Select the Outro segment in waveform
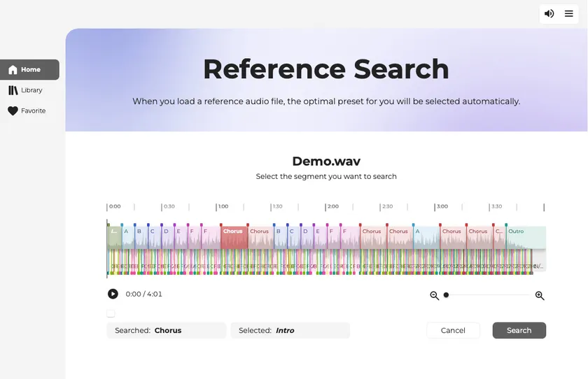Screen dimensions: 588x379 [526, 238]
